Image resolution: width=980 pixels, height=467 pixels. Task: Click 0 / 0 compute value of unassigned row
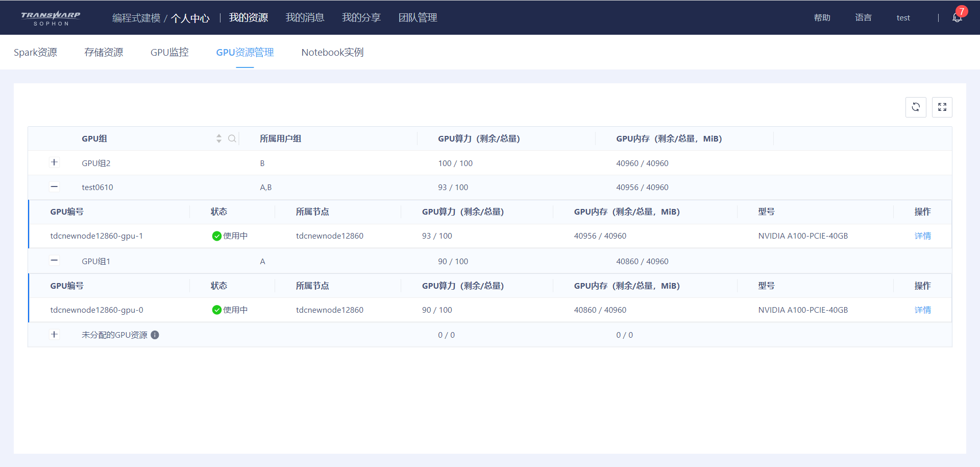pos(446,335)
